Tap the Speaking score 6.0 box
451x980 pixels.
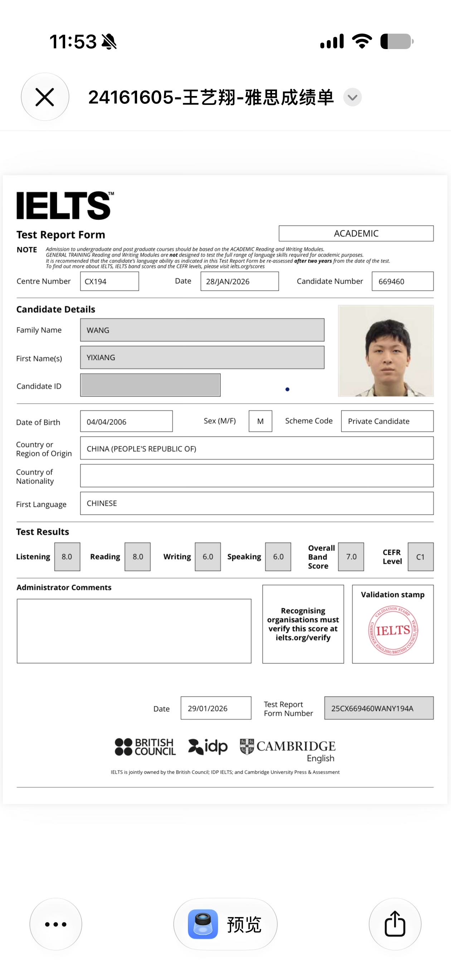point(278,557)
